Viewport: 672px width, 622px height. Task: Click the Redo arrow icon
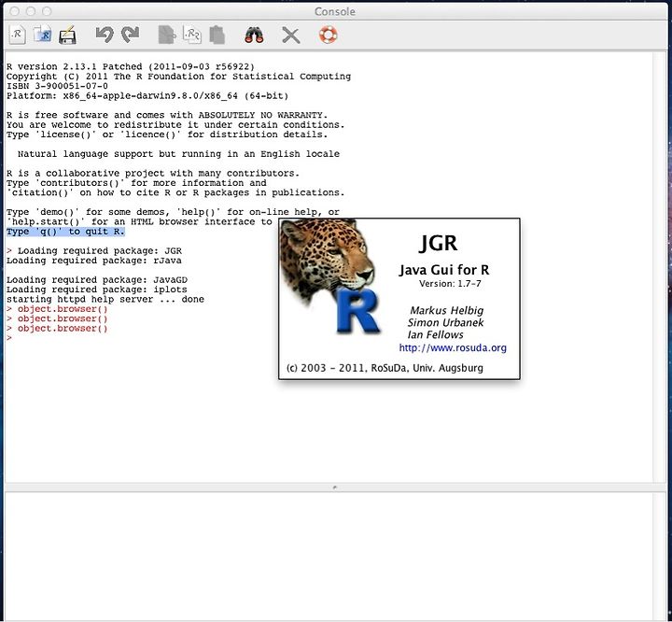coord(131,35)
